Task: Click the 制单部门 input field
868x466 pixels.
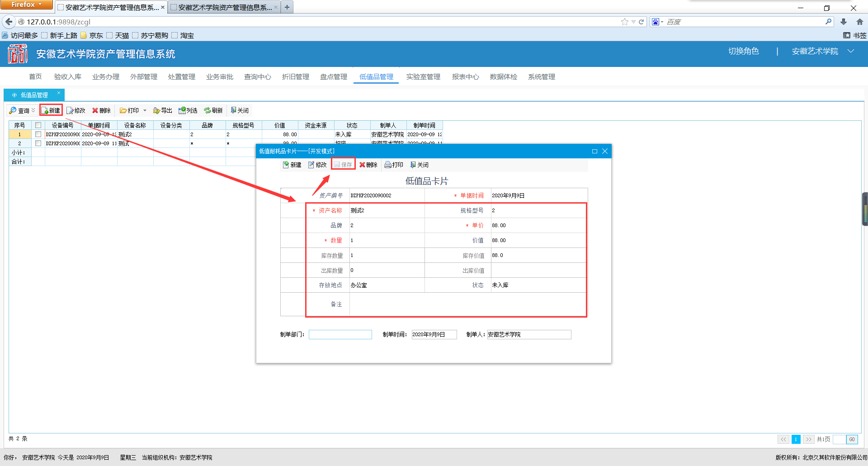Action: point(340,334)
